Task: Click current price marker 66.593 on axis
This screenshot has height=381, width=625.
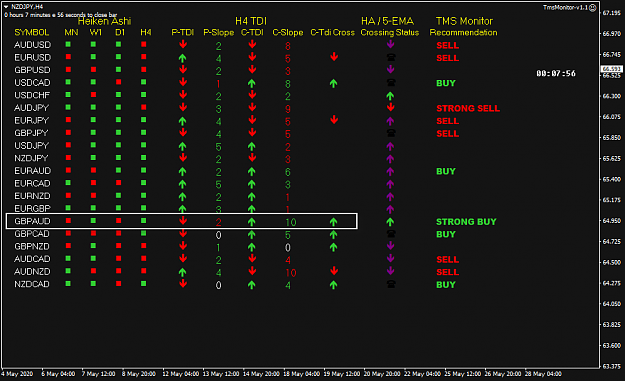Action: click(611, 69)
